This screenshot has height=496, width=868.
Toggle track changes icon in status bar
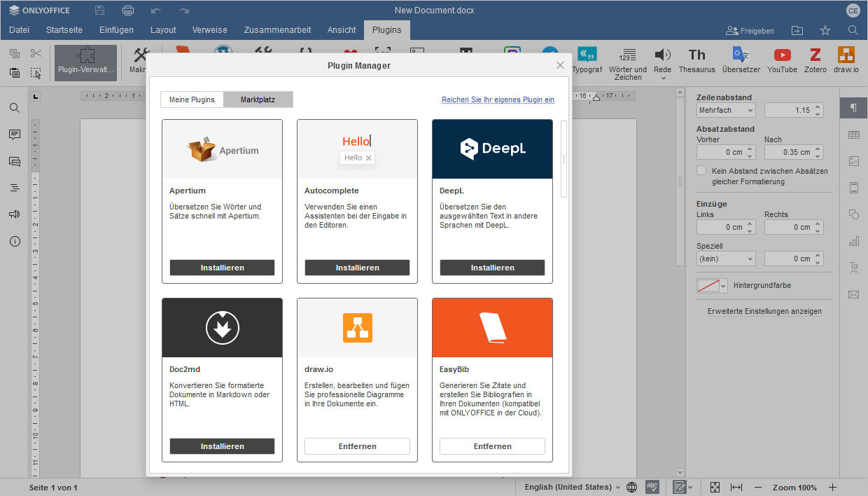680,487
